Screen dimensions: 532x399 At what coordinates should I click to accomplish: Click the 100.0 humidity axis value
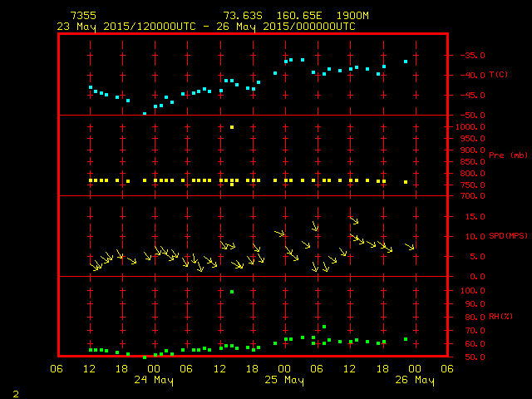pos(472,291)
